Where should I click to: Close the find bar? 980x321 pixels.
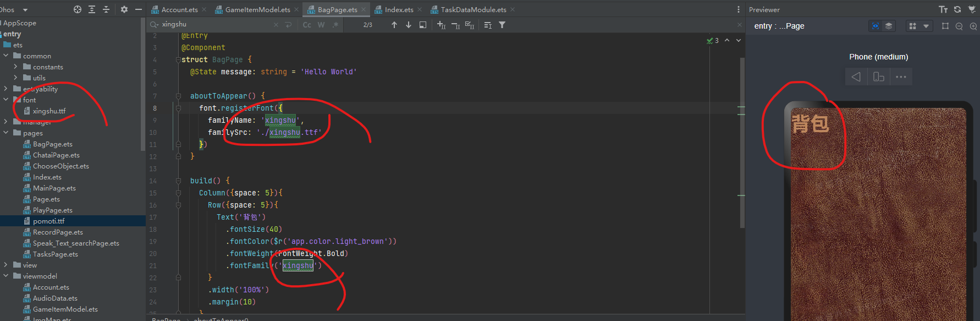tap(739, 25)
